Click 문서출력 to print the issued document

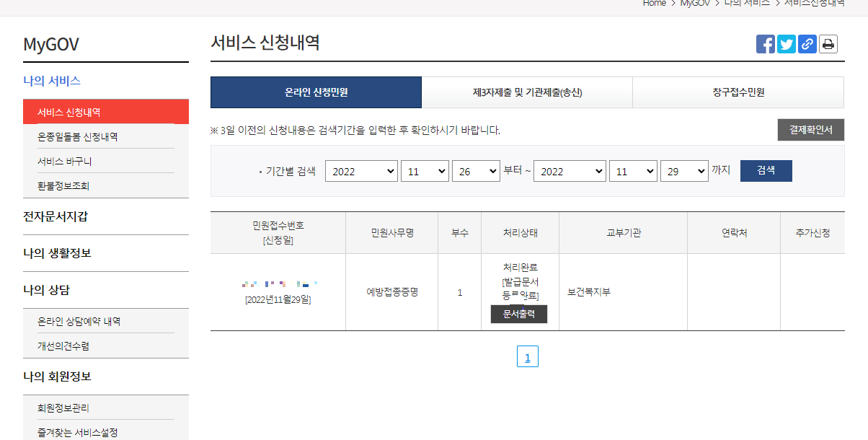(518, 314)
